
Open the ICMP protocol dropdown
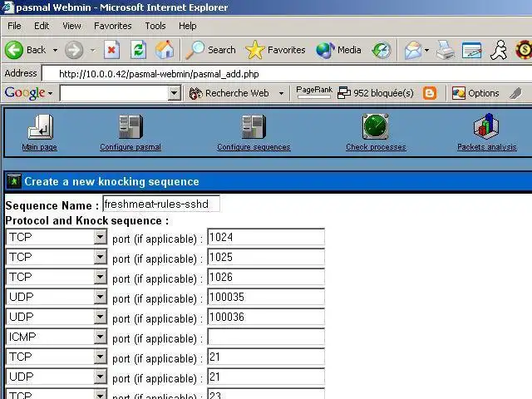[x=101, y=337]
